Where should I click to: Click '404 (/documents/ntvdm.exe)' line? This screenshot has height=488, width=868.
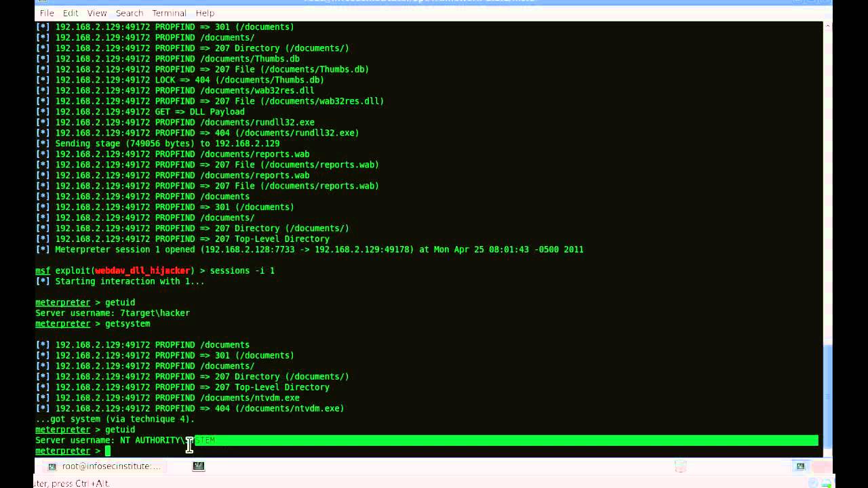pos(190,409)
